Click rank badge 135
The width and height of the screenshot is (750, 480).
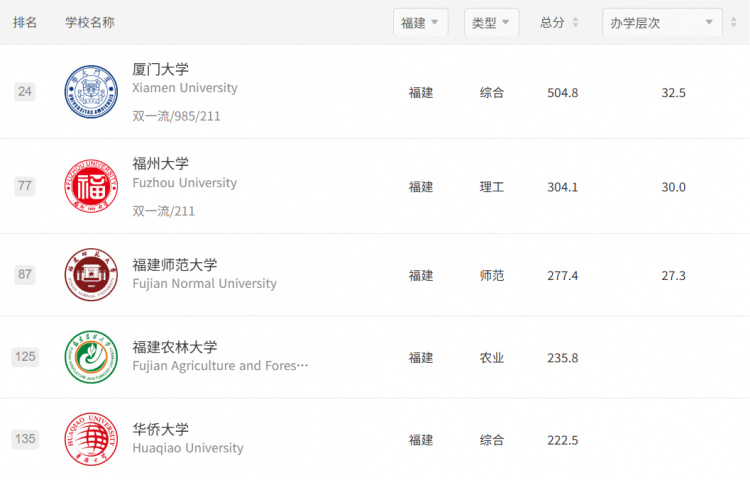coord(25,439)
